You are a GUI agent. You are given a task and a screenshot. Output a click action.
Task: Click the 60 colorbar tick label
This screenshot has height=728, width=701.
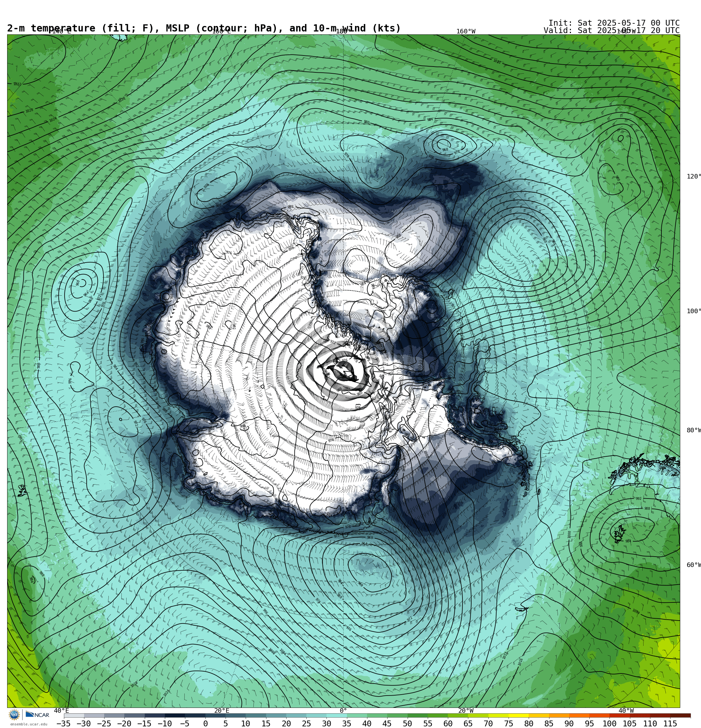click(x=448, y=723)
